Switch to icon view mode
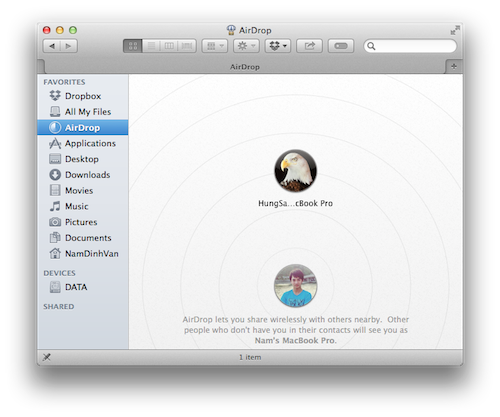This screenshot has width=500, height=417. 133,46
